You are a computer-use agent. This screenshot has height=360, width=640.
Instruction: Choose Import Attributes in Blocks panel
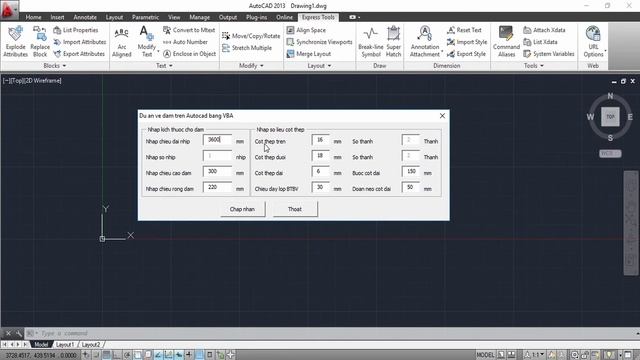pos(80,42)
